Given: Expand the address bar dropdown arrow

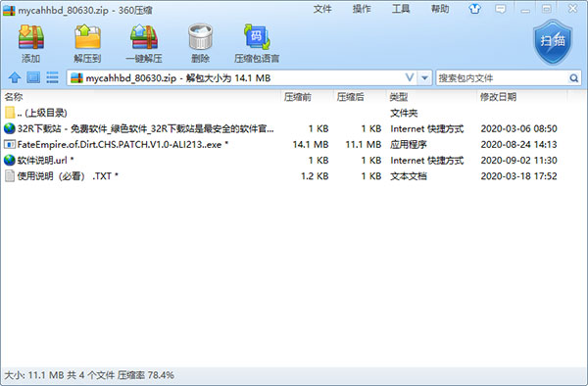Looking at the screenshot, I should (424, 78).
